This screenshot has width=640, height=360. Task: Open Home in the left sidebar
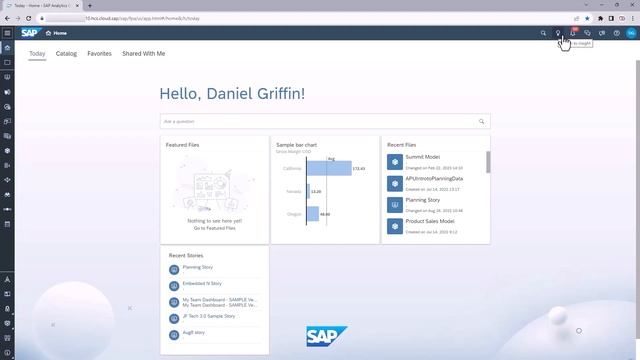(x=7, y=48)
